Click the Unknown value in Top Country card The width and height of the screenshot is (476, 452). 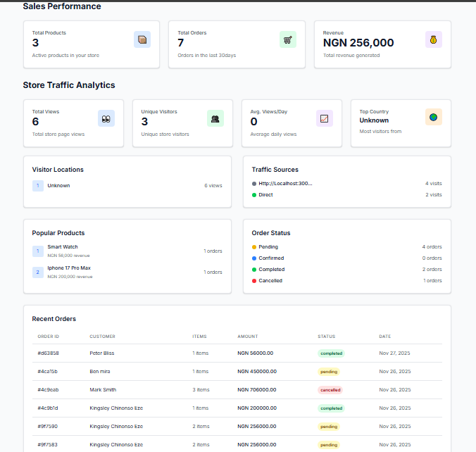374,120
